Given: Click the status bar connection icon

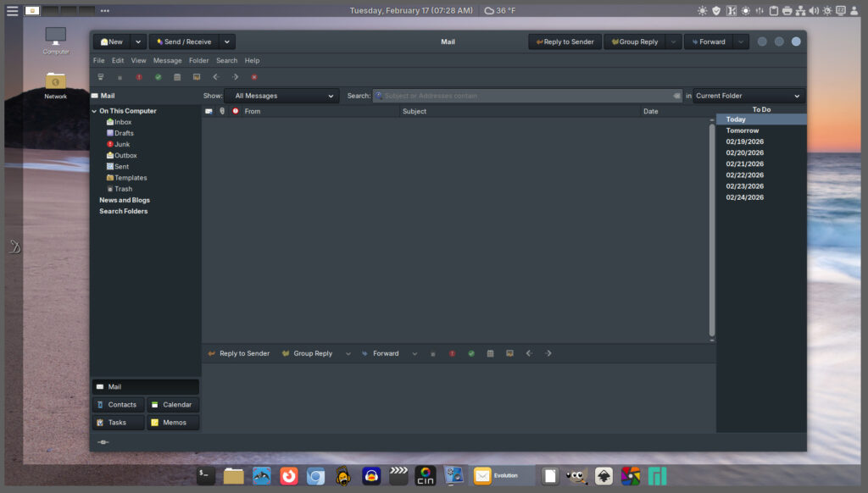Looking at the screenshot, I should click(x=103, y=442).
